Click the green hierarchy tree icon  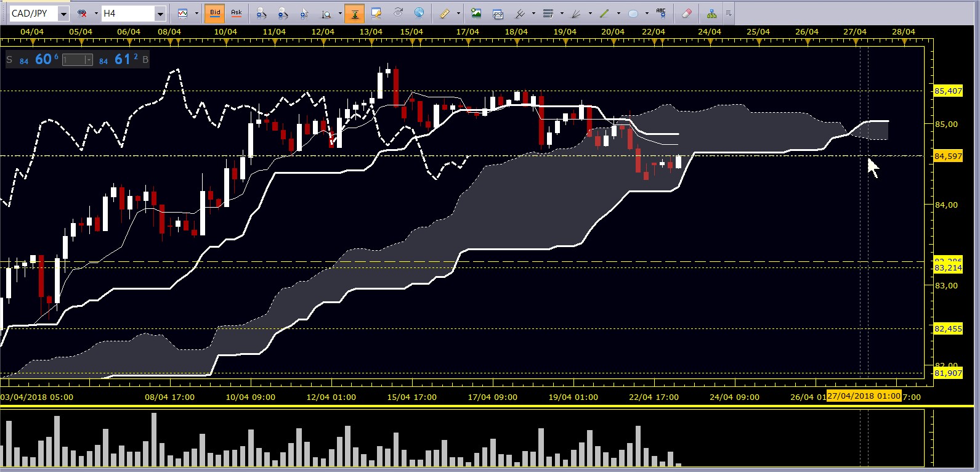(x=712, y=13)
